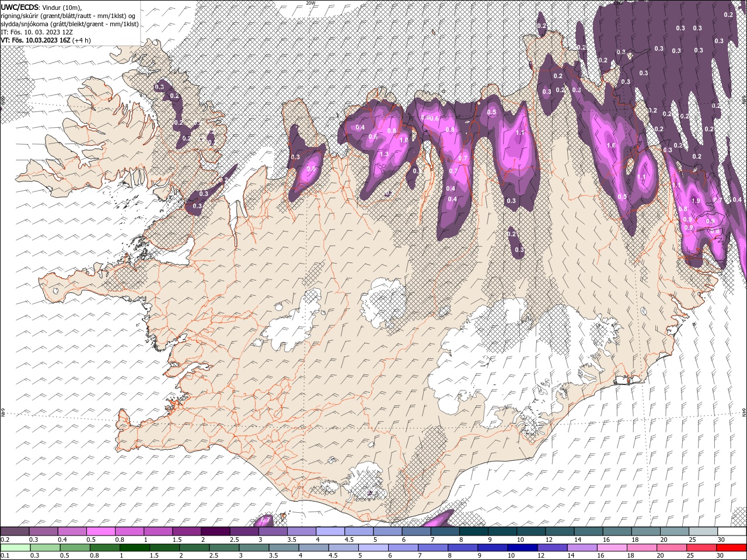747x560 pixels.
Task: Select the snow legend swatch labeled 16
Action: pos(617,531)
